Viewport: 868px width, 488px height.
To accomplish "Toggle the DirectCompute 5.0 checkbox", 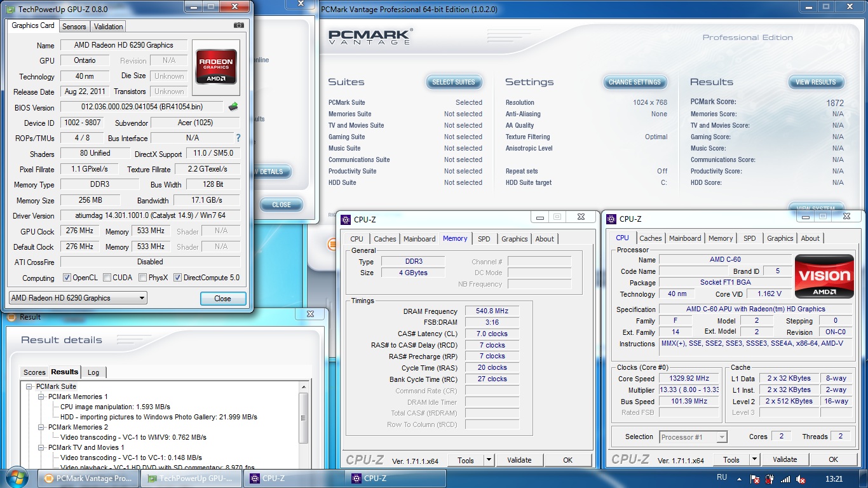I will pyautogui.click(x=177, y=278).
